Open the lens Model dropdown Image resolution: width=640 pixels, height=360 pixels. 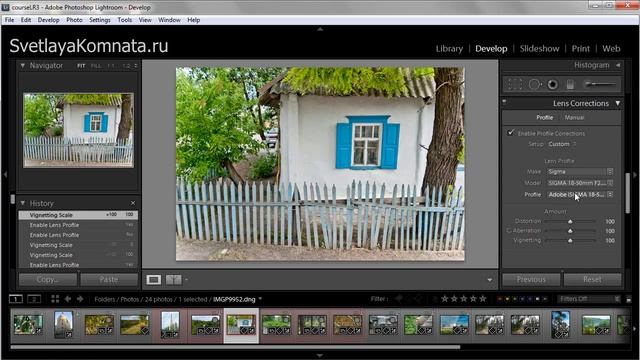coord(580,183)
